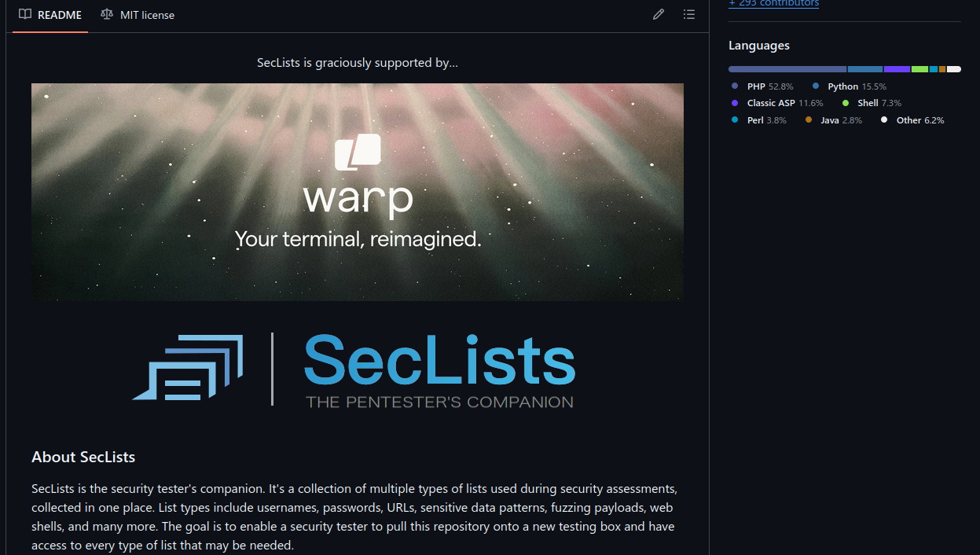Select the PHP 52.8% language entry

[x=762, y=86]
